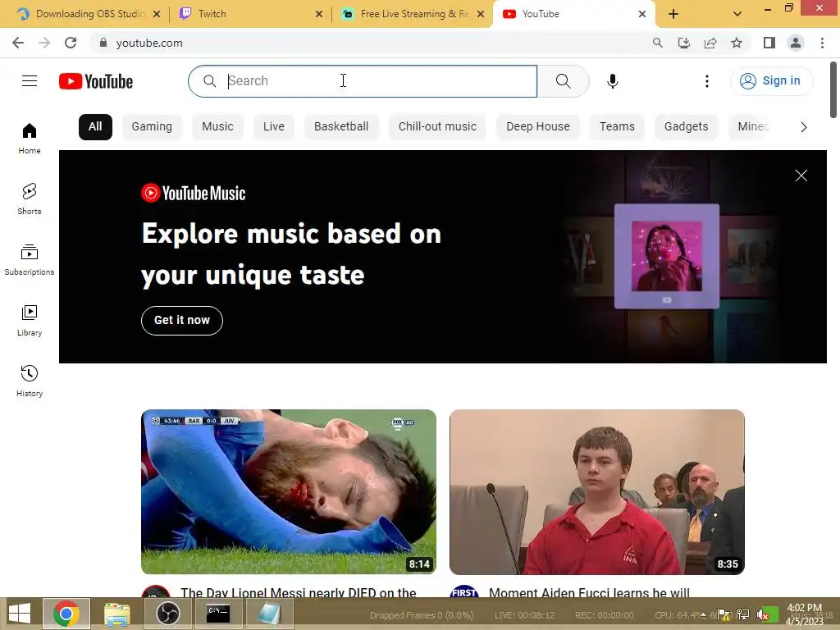
Task: Open Library from the sidebar
Action: [x=30, y=321]
